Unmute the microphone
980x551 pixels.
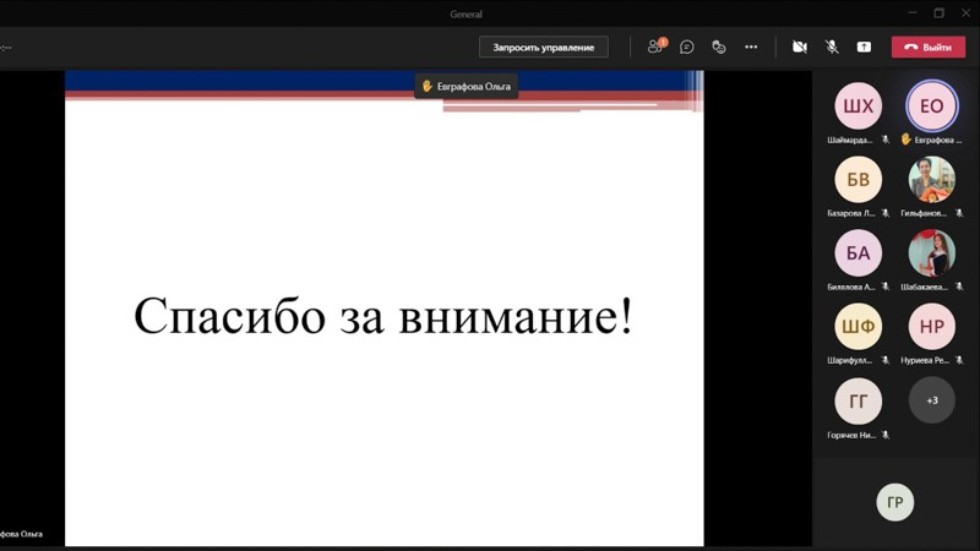point(831,47)
